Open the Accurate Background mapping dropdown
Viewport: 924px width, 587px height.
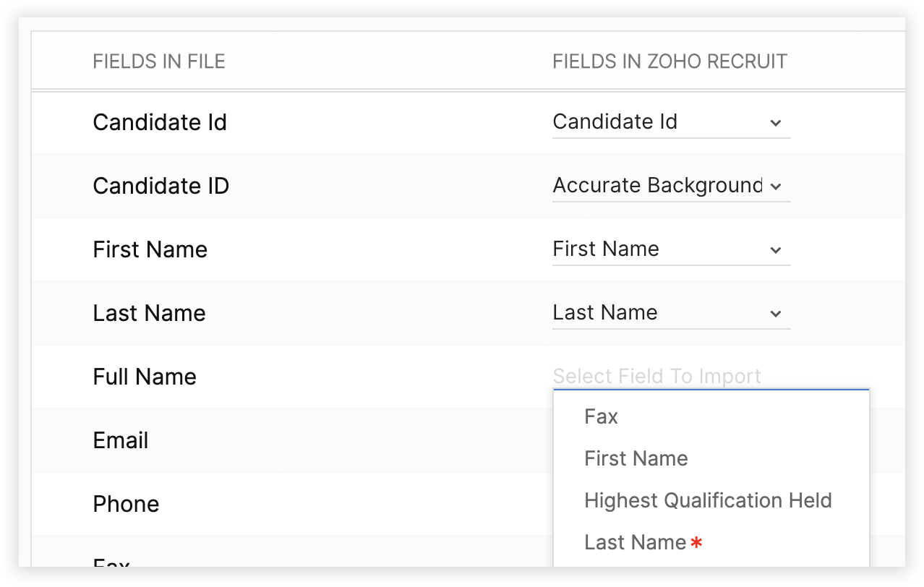point(656,186)
